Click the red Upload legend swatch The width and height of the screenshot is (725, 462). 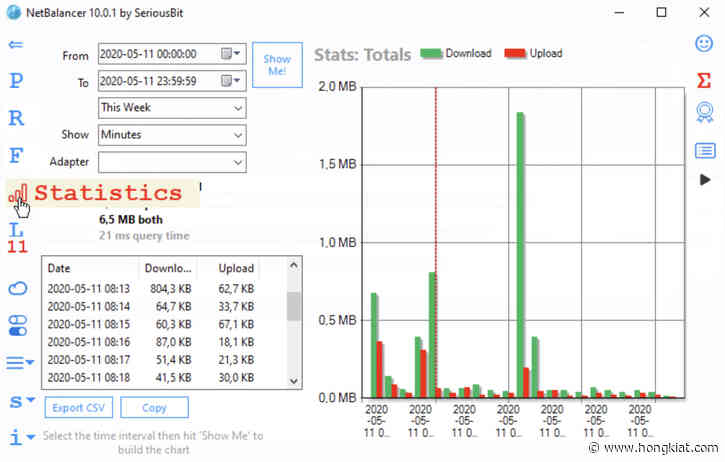click(515, 54)
